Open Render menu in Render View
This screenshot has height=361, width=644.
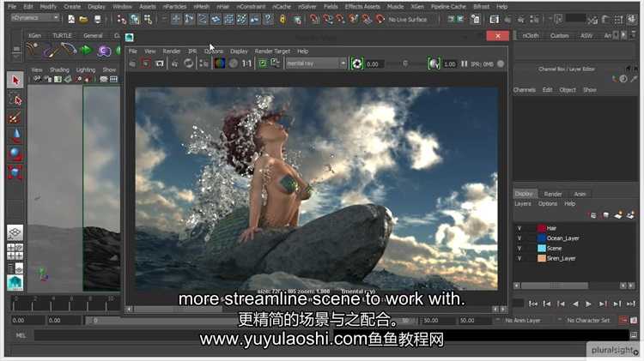pyautogui.click(x=171, y=51)
